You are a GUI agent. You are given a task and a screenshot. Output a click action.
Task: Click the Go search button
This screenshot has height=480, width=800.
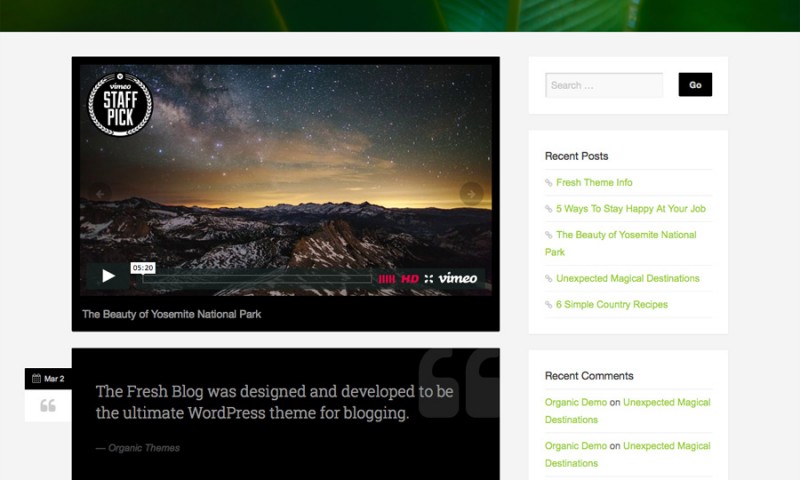(x=695, y=85)
